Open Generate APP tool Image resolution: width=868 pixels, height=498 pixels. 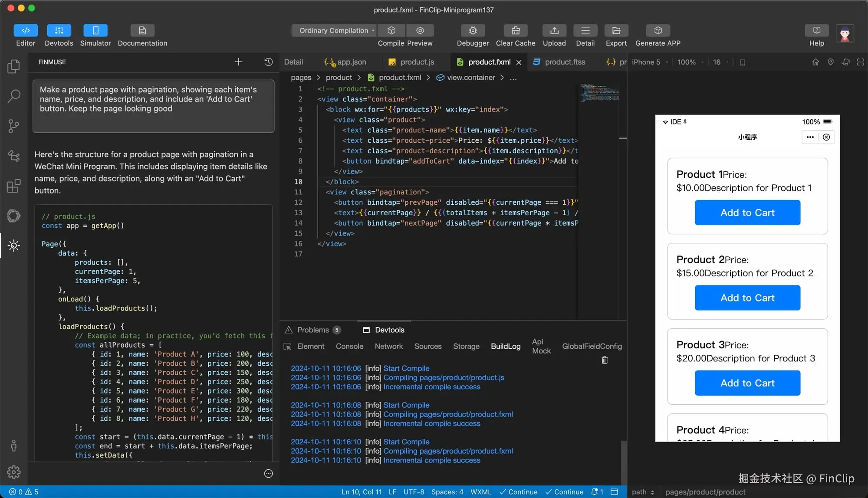[x=658, y=31]
